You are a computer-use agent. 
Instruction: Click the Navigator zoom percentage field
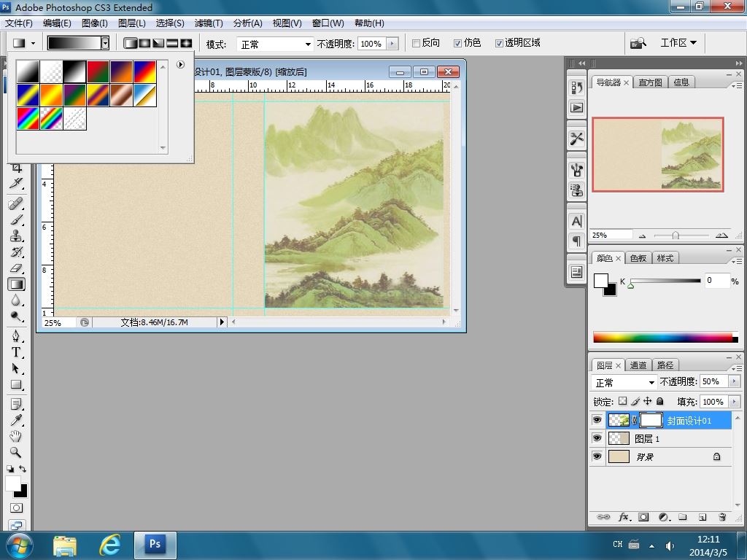tap(611, 236)
